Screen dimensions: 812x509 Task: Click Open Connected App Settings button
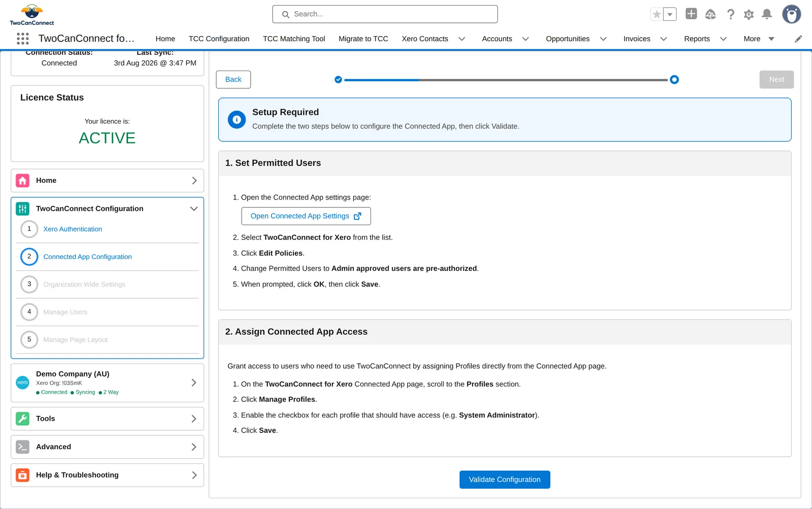pos(306,216)
